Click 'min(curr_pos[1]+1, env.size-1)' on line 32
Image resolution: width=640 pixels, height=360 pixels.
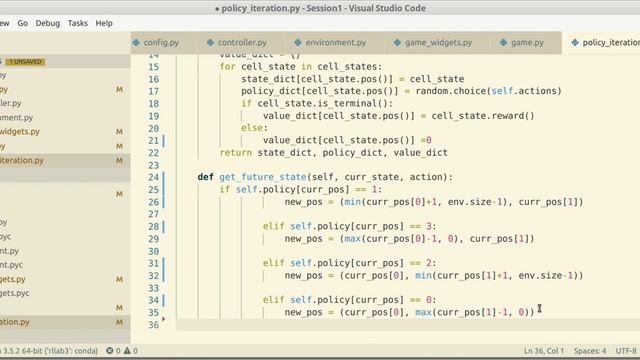pyautogui.click(x=497, y=276)
